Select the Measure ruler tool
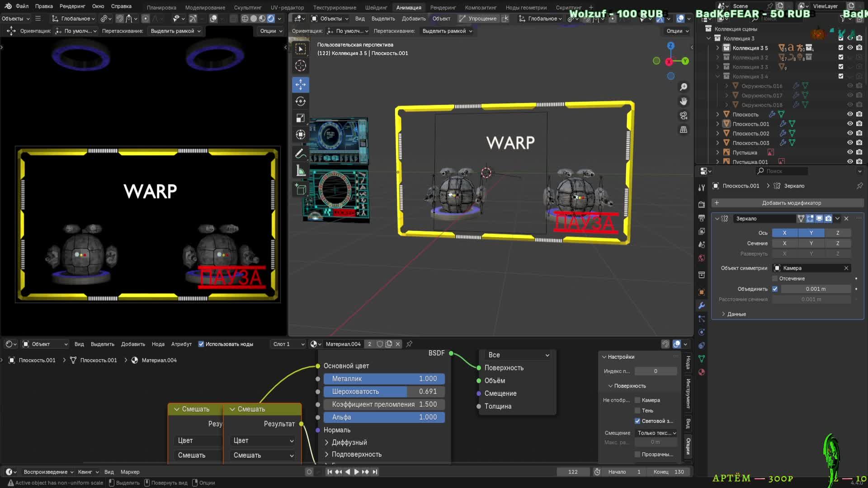The image size is (868, 488). point(301,171)
